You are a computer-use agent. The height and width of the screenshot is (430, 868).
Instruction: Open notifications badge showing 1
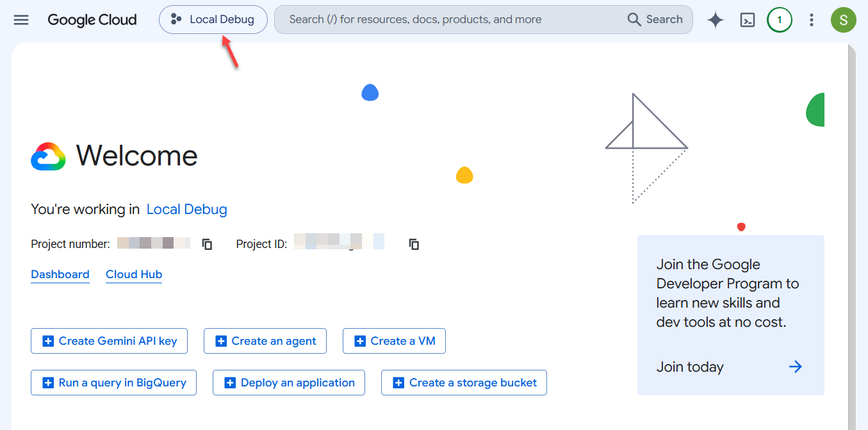coord(780,20)
